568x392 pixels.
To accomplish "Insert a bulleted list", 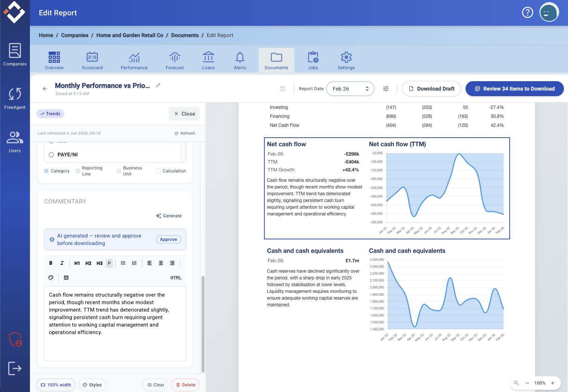I will pos(123,263).
